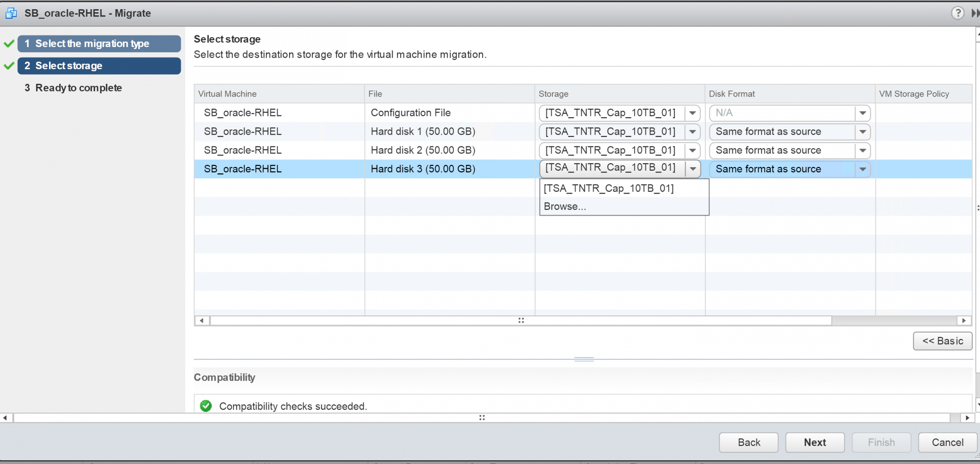Switch to Basic view button
This screenshot has width=980, height=464.
coord(942,341)
